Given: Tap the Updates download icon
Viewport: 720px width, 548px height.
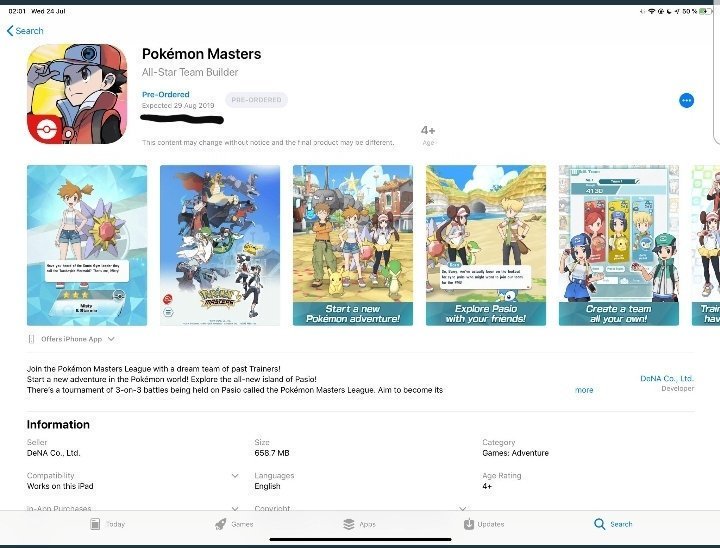Looking at the screenshot, I should coord(468,524).
